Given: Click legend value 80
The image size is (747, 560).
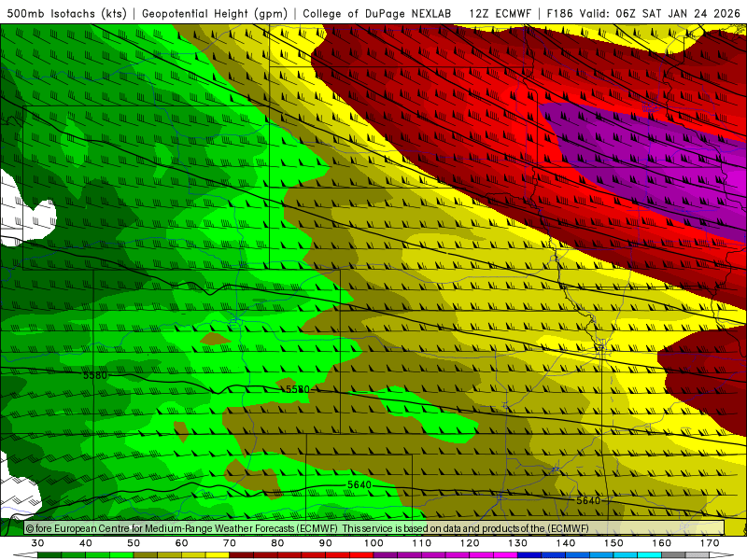Looking at the screenshot, I should [277, 543].
